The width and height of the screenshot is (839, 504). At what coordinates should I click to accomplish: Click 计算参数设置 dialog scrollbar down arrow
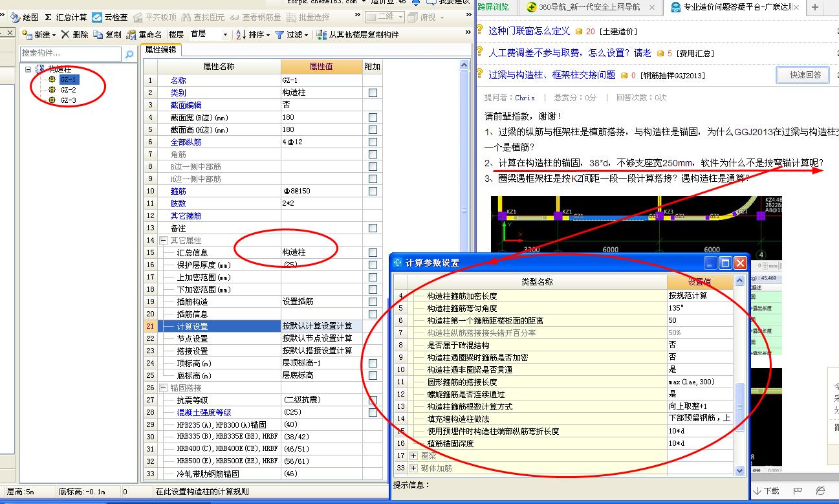point(740,471)
